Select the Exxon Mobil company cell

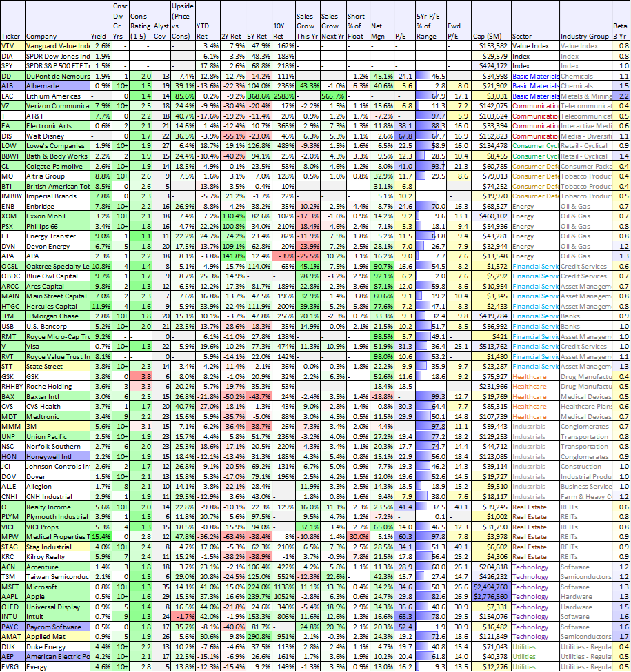(57, 216)
